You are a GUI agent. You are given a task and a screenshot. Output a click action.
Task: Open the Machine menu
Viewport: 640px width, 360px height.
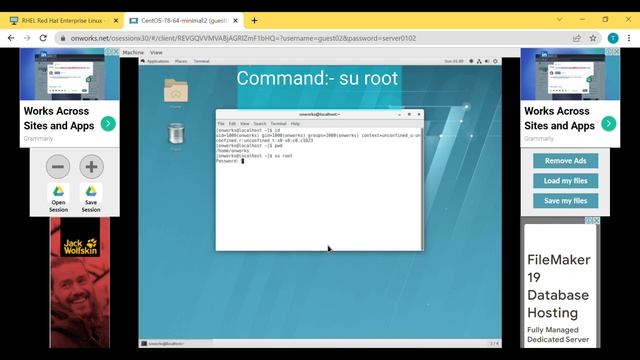tap(133, 52)
